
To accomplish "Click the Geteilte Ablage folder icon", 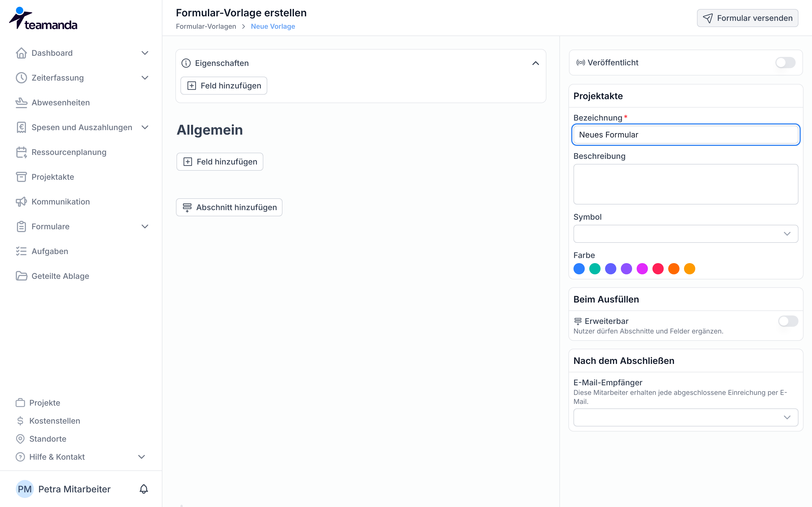I will [x=21, y=276].
